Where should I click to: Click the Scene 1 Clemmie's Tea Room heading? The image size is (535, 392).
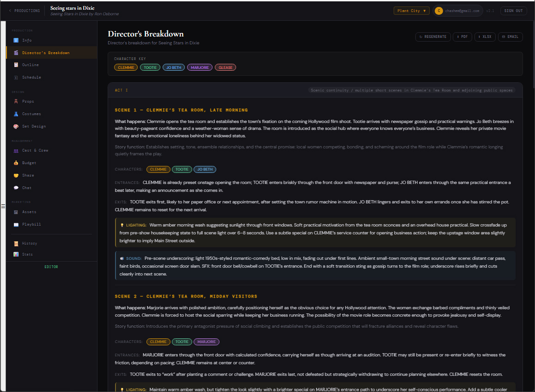(x=181, y=110)
